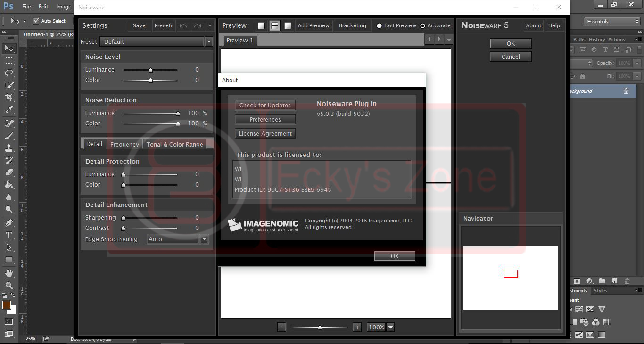This screenshot has height=344, width=644.
Task: Click OK in the About dialog
Action: [x=395, y=256]
